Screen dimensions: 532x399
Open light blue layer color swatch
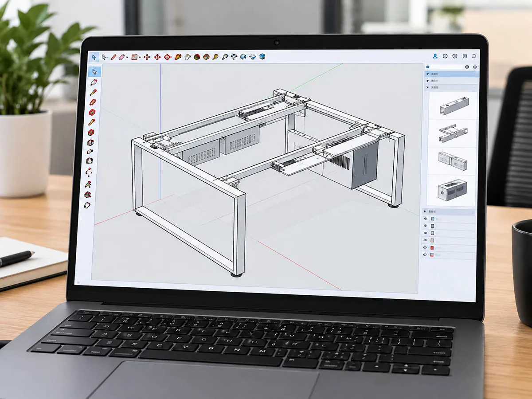432,219
